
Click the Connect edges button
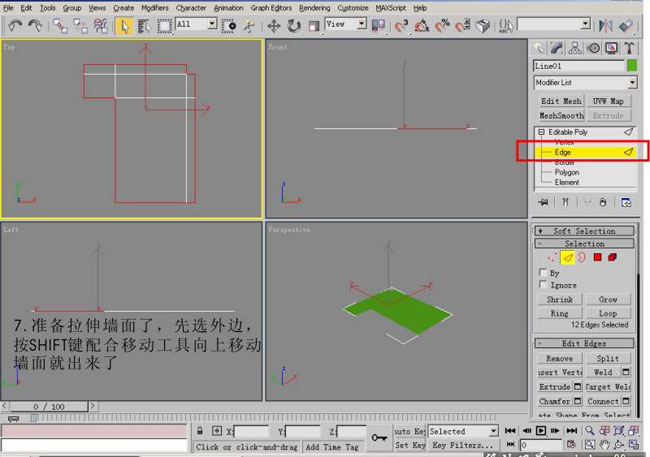[x=603, y=401]
